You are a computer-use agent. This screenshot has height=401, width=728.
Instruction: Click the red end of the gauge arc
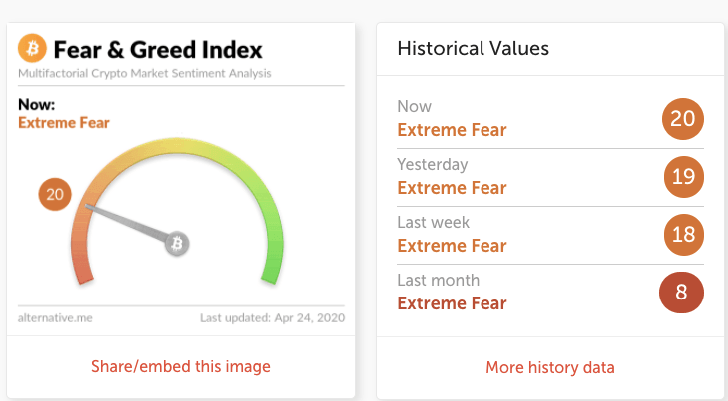(x=84, y=270)
